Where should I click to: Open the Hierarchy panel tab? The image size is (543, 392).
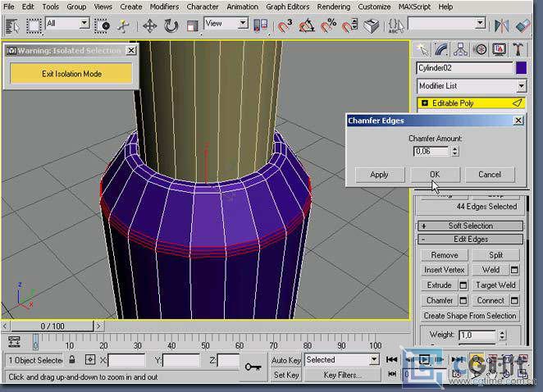[461, 50]
